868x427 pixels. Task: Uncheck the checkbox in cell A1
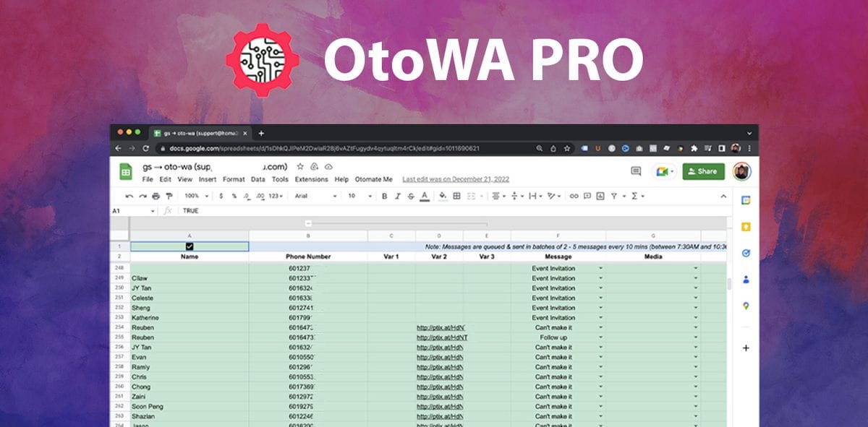click(190, 246)
